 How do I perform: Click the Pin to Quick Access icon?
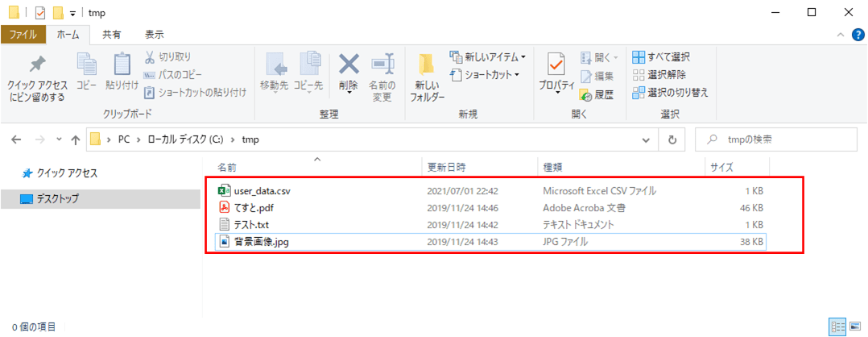(x=37, y=64)
